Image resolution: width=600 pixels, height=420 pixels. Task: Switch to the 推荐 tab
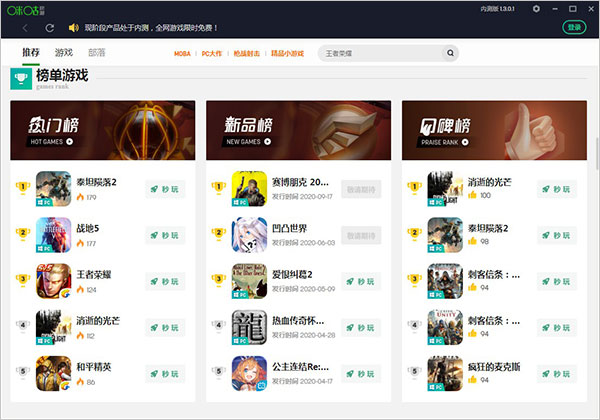31,52
